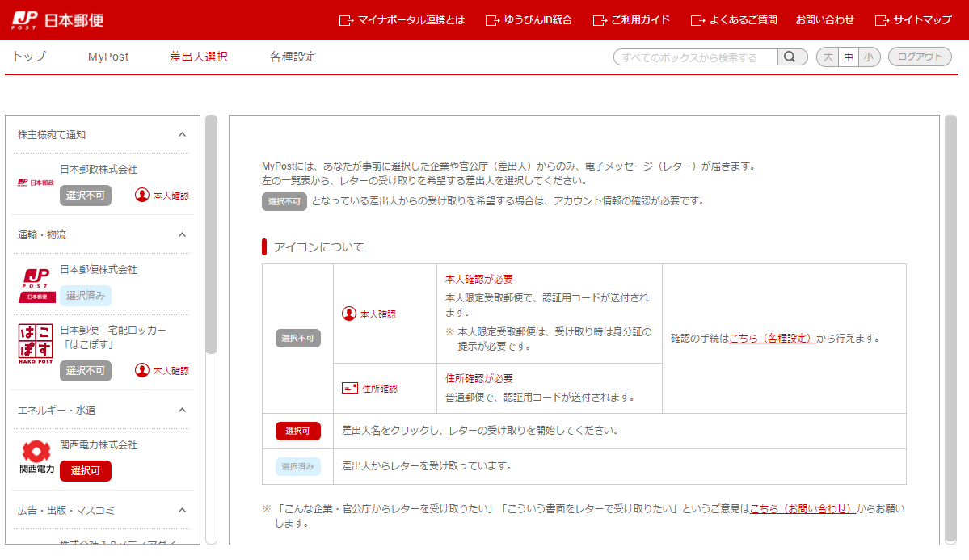Click 本人確認 label under 日本郵政株式会社
The width and height of the screenshot is (969, 560).
pos(171,196)
